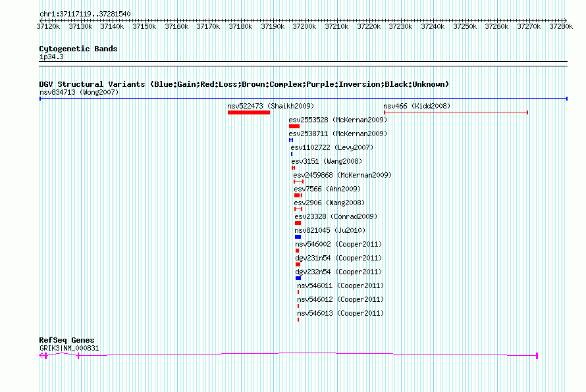Click the 37200k ruler position label

[x=304, y=26]
